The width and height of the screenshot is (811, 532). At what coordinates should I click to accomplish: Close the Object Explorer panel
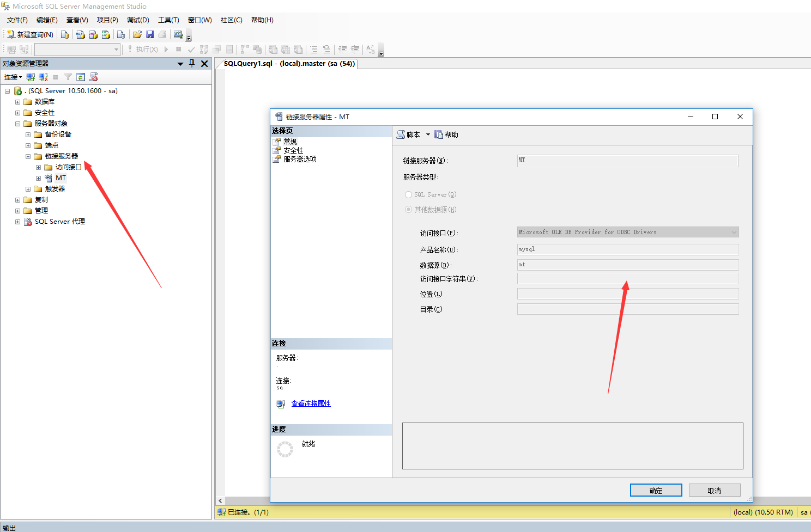pos(204,64)
